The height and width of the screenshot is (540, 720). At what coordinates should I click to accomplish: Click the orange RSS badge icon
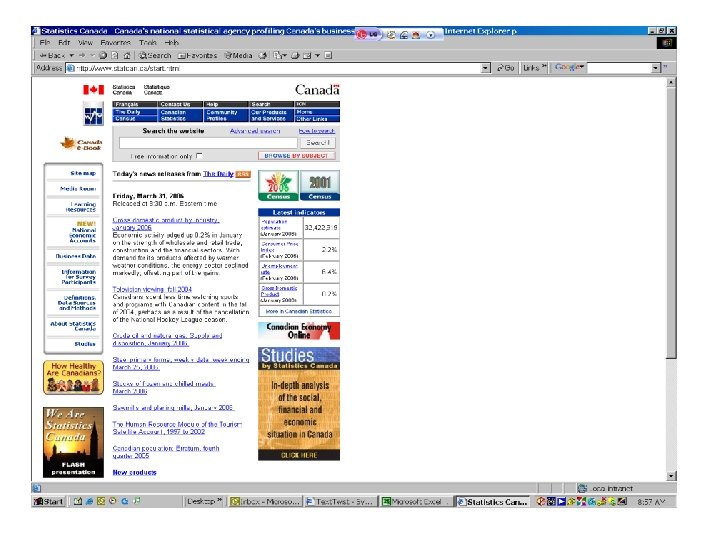[x=243, y=174]
